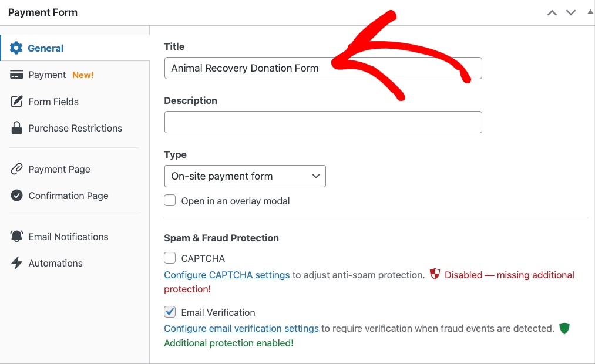Click the General gear icon
The image size is (595, 364).
(16, 48)
